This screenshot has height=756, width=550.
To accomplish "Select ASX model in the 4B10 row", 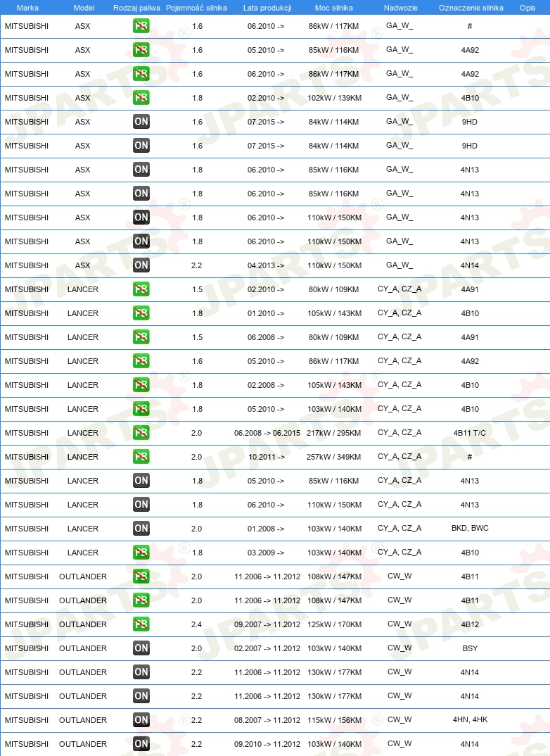I will (82, 98).
